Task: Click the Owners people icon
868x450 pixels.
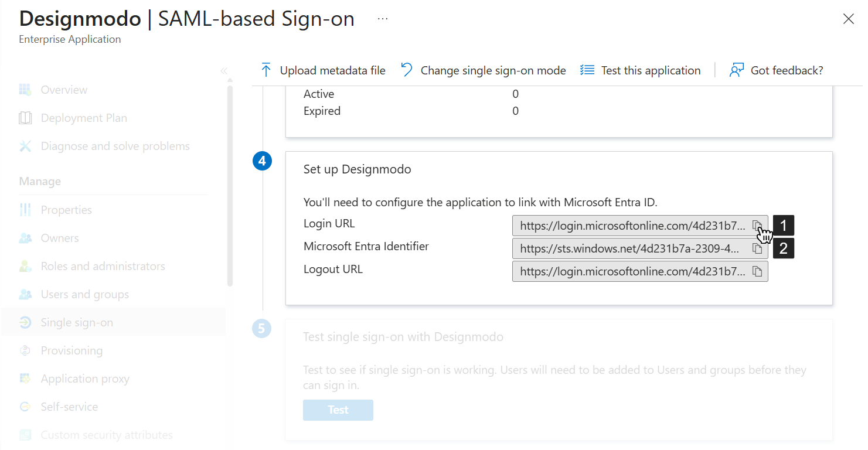Action: (x=25, y=238)
